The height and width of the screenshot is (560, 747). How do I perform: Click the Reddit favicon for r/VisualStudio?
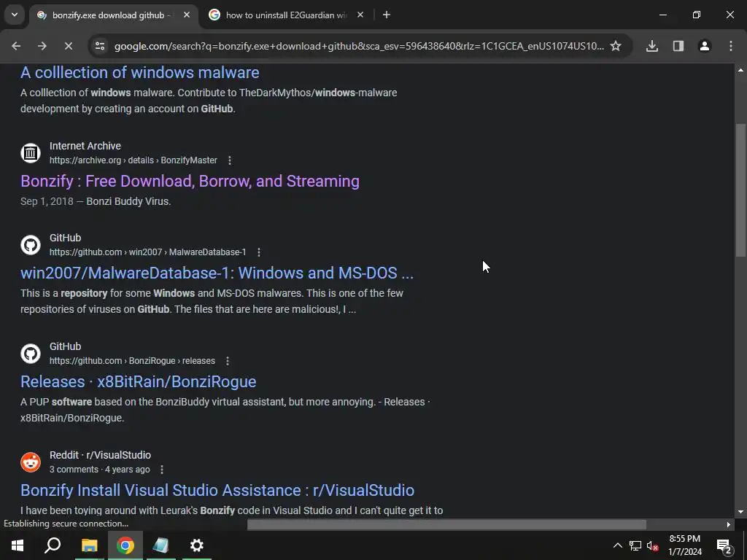31,462
